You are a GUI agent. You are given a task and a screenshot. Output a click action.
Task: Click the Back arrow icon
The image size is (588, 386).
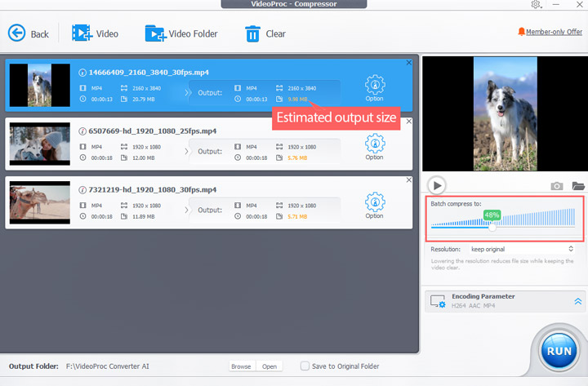[17, 33]
